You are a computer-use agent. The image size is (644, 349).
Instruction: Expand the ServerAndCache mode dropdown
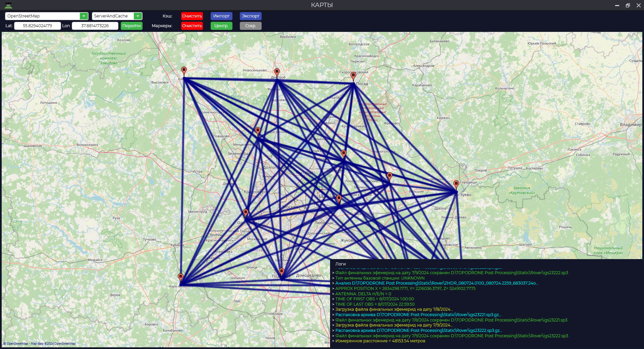point(138,16)
